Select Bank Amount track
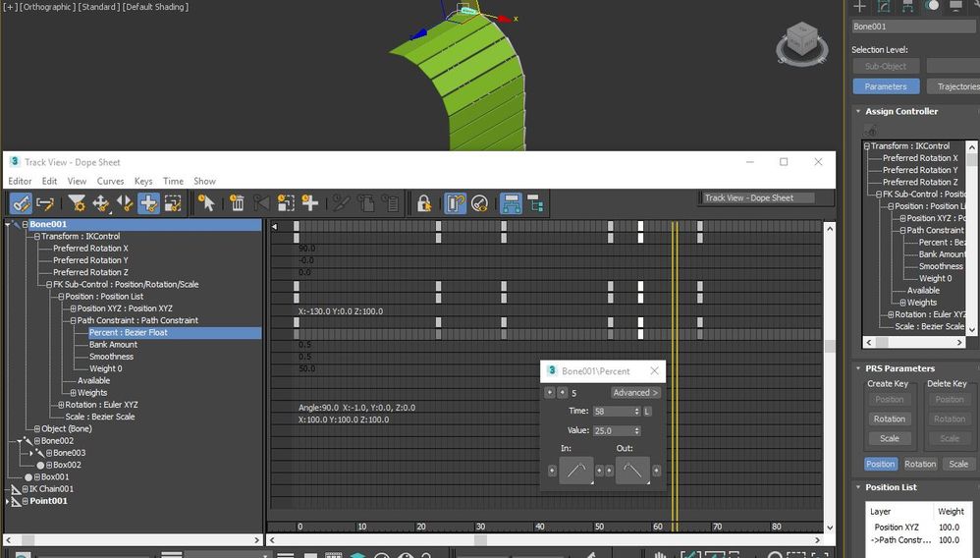980x558 pixels. coord(113,345)
